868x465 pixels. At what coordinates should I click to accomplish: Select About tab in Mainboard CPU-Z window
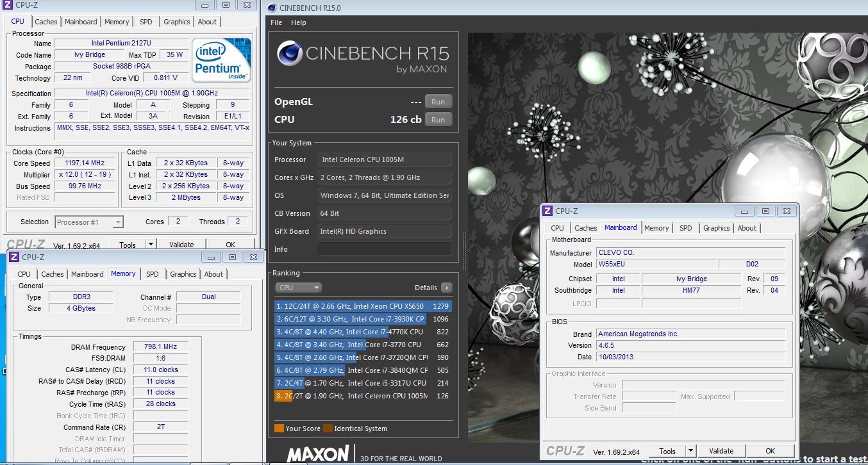(747, 228)
